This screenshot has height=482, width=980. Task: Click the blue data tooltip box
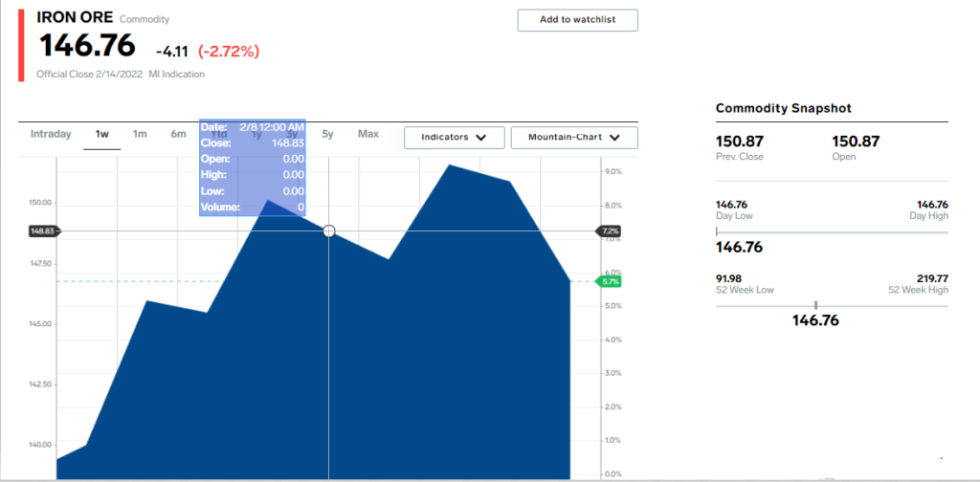tap(253, 167)
